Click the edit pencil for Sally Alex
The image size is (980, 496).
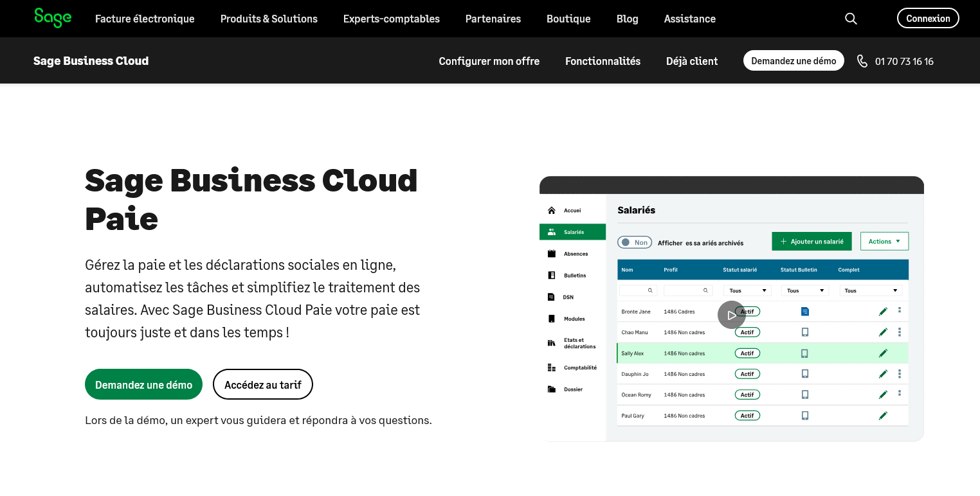click(x=883, y=353)
